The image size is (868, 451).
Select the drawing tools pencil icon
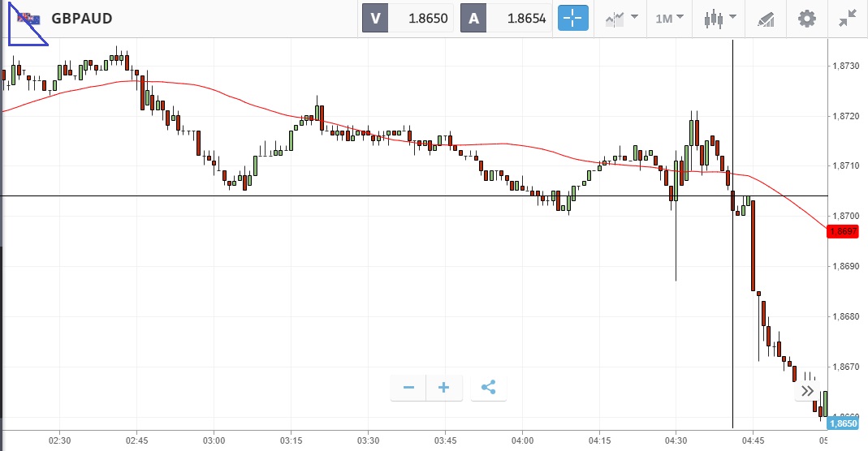point(765,19)
